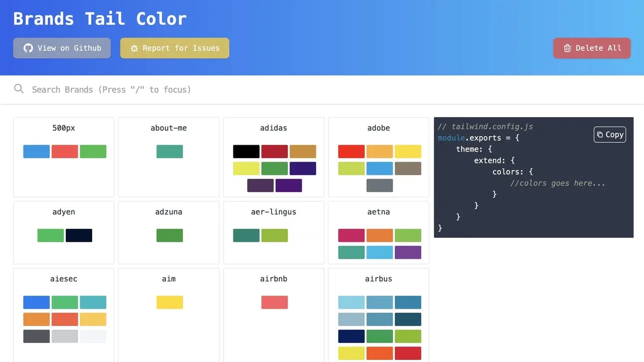Screen dimensions: 644x362
Task: Select the yellow adobe swatch
Action: click(408, 152)
